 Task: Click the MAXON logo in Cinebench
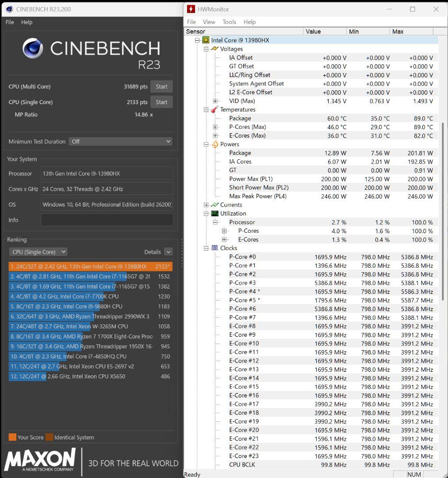pyautogui.click(x=40, y=460)
